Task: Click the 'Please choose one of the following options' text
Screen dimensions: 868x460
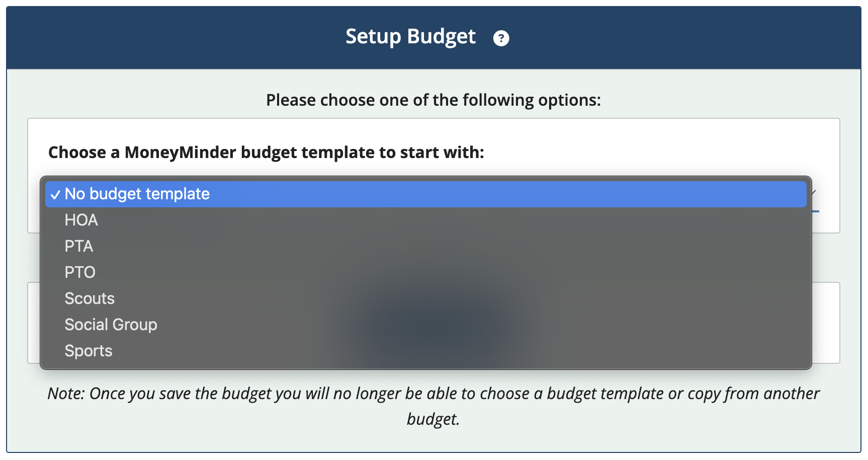Action: tap(433, 100)
